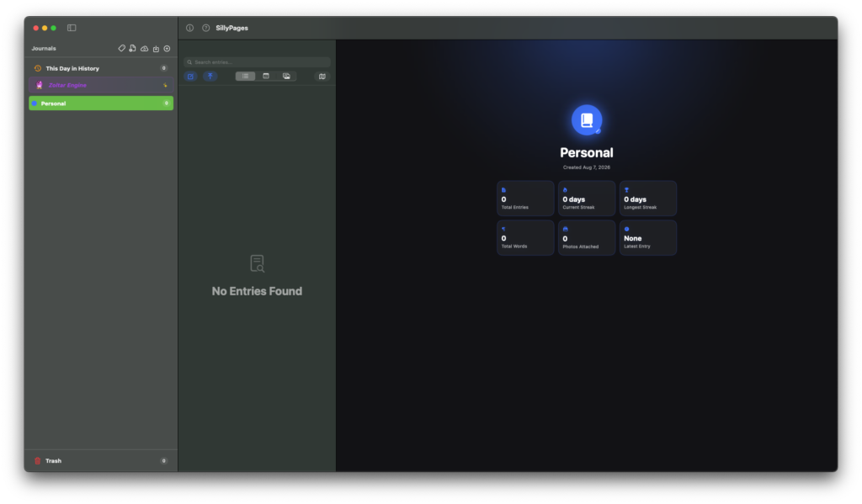Switch to photo gallery view
Screen dimensions: 862x504
pyautogui.click(x=286, y=77)
